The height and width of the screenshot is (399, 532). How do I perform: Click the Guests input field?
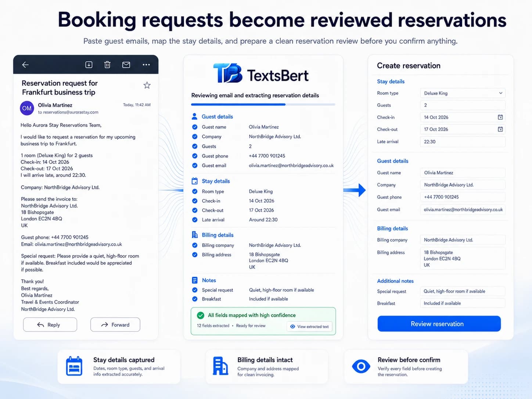coord(463,105)
